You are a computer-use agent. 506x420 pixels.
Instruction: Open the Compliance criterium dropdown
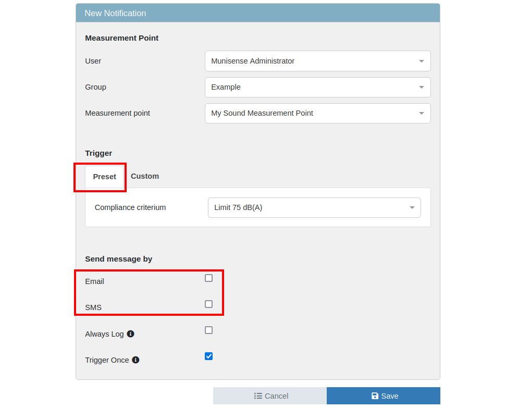point(314,207)
